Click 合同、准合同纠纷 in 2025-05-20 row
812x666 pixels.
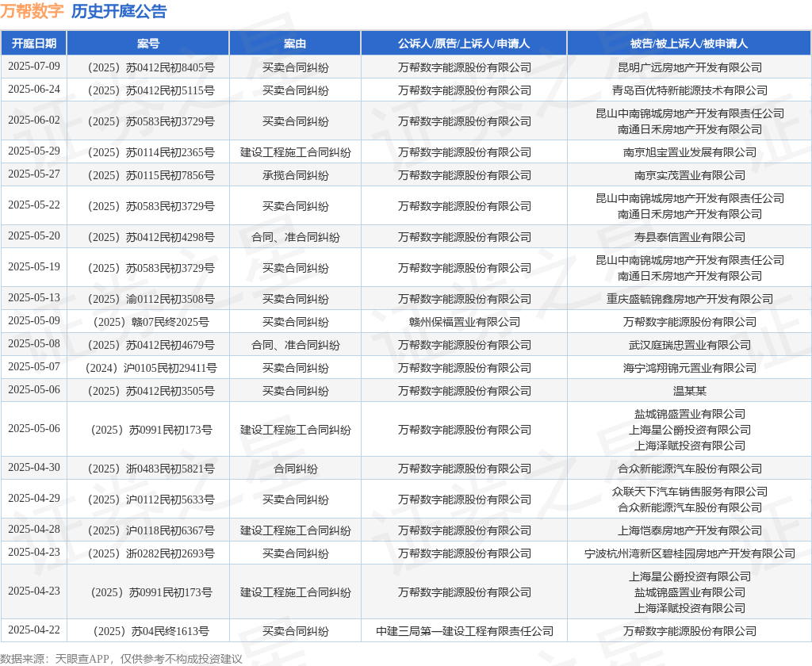[295, 237]
